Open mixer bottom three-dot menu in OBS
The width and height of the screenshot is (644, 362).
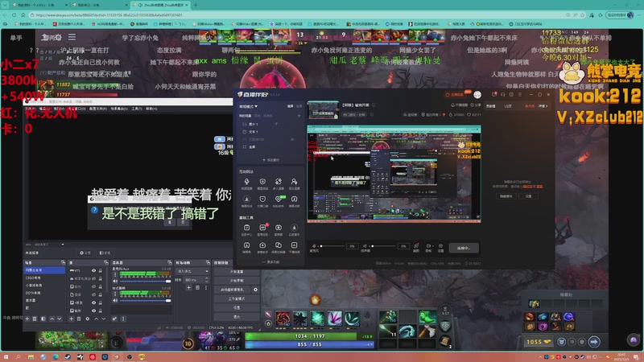pyautogui.click(x=123, y=319)
